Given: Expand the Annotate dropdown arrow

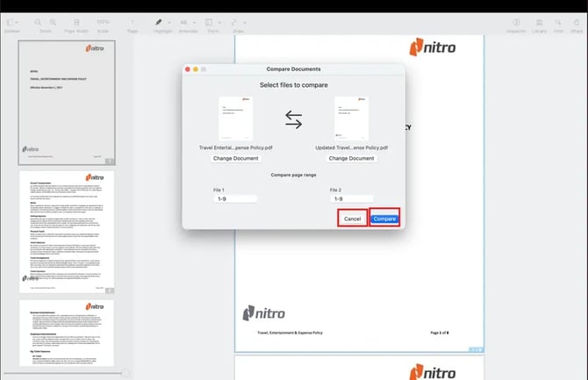Looking at the screenshot, I should (194, 23).
